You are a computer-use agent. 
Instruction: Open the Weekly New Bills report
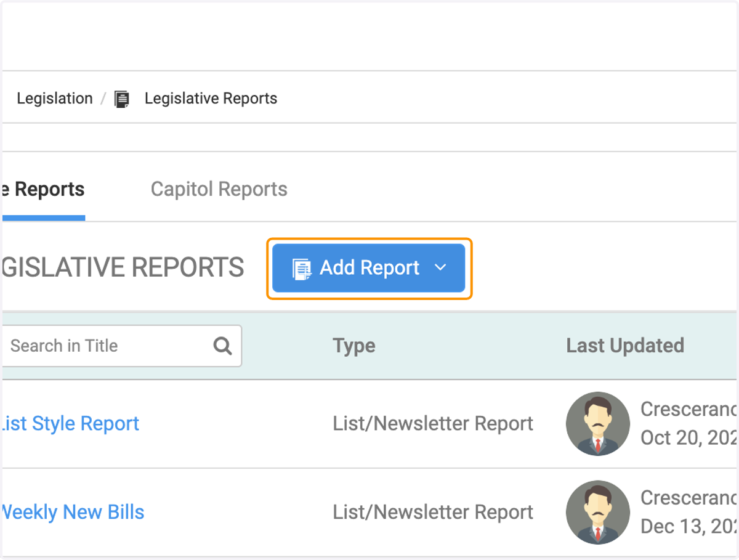pos(72,513)
